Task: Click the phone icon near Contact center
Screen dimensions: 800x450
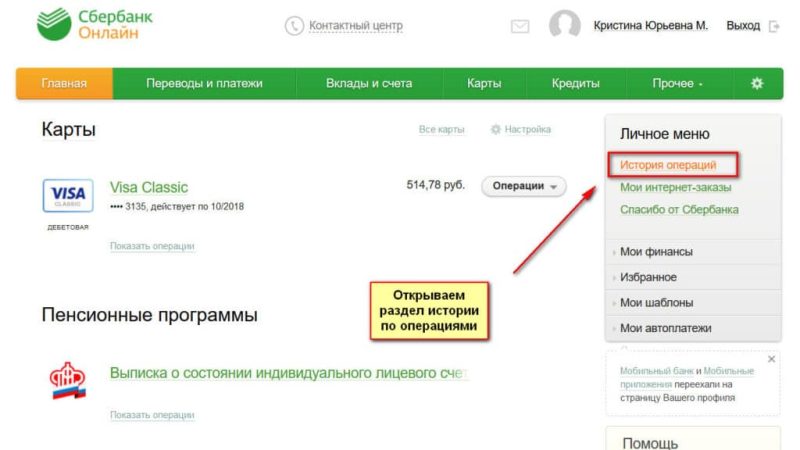Action: coord(294,26)
